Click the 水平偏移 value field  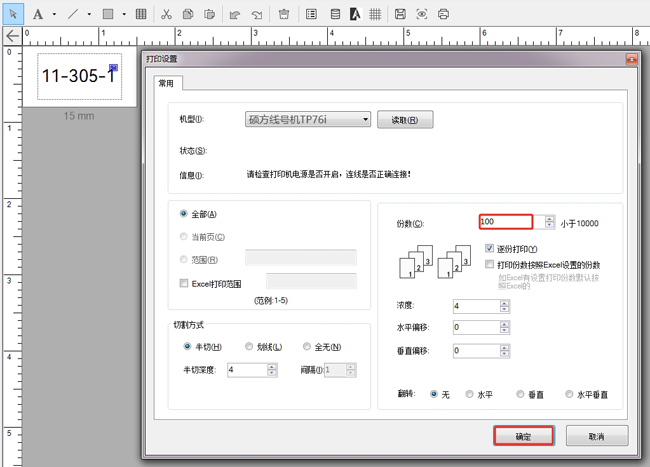(x=477, y=327)
